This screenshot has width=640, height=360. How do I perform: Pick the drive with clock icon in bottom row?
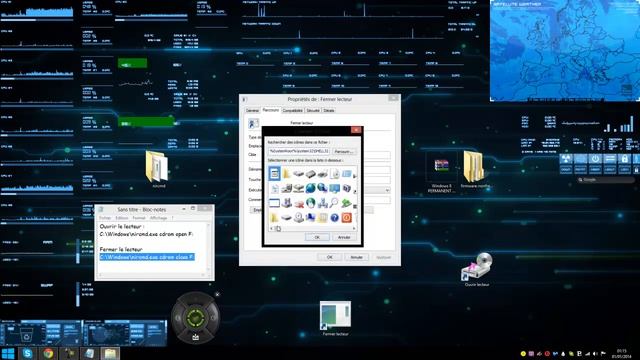click(x=299, y=218)
